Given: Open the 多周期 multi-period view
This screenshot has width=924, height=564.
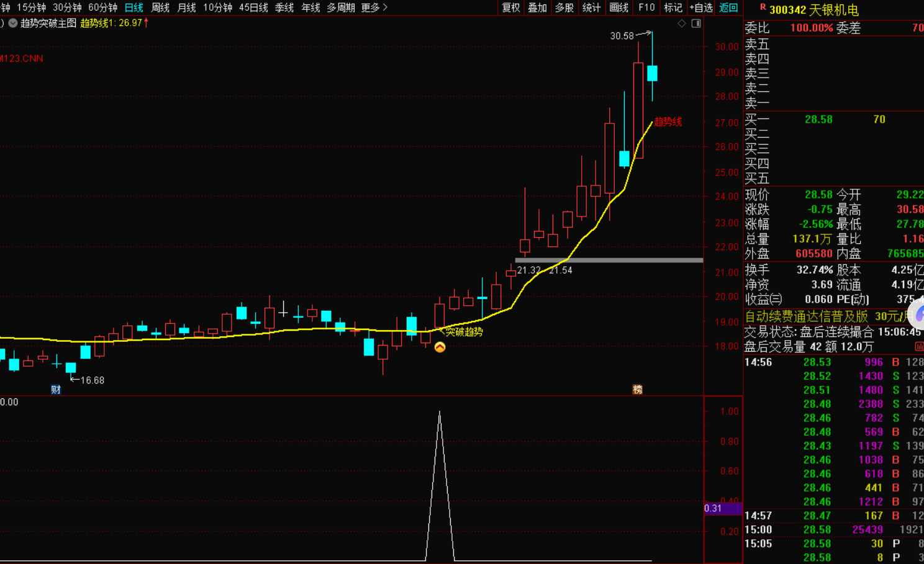Looking at the screenshot, I should tap(341, 7).
